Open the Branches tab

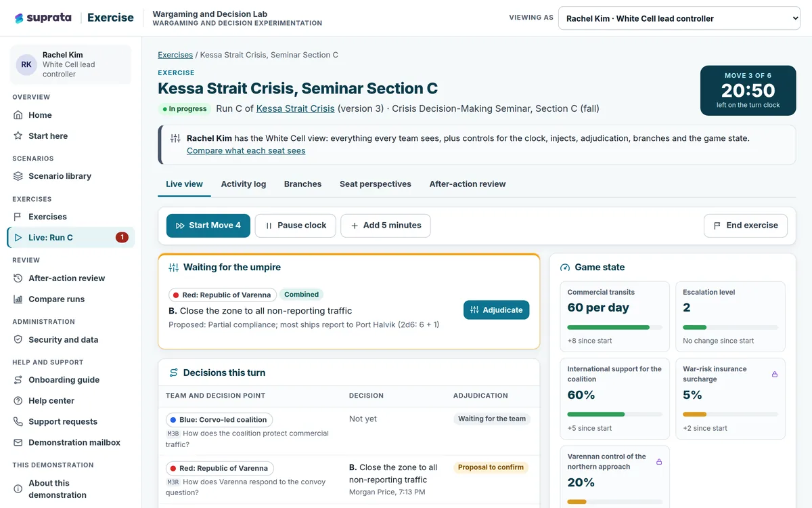(302, 184)
